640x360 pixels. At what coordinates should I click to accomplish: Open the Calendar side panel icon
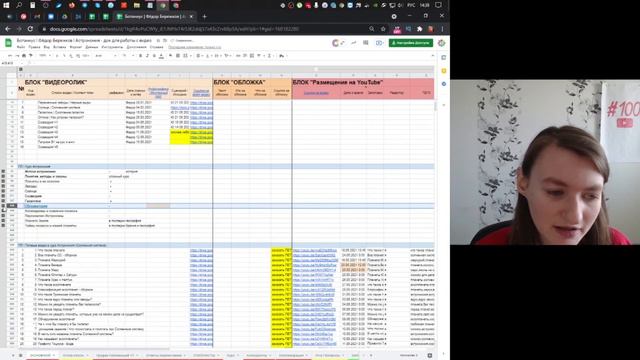444,58
